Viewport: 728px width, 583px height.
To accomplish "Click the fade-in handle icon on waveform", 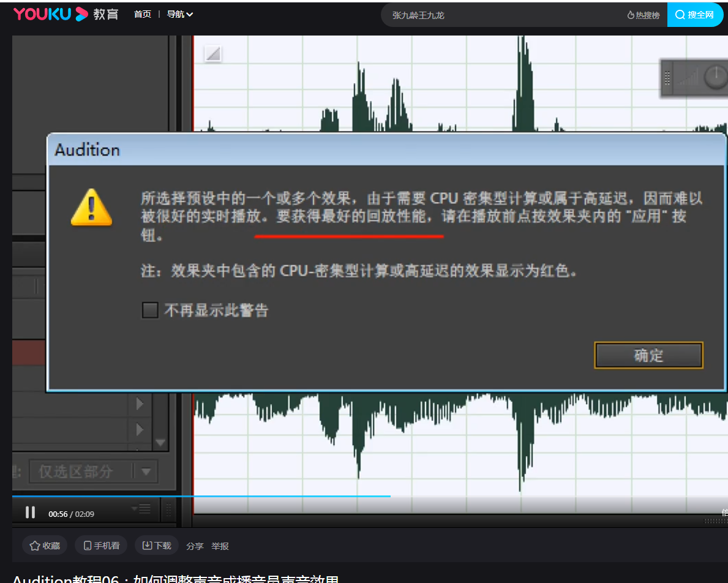I will click(x=213, y=54).
